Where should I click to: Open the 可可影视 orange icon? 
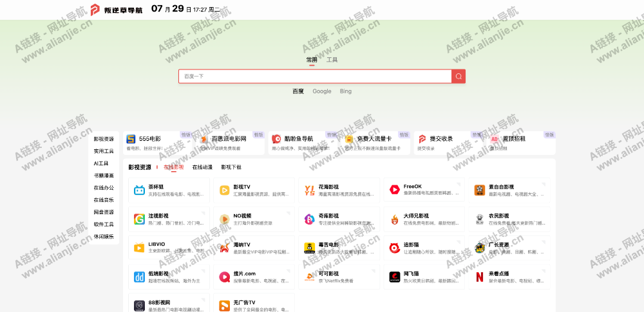[309, 277]
